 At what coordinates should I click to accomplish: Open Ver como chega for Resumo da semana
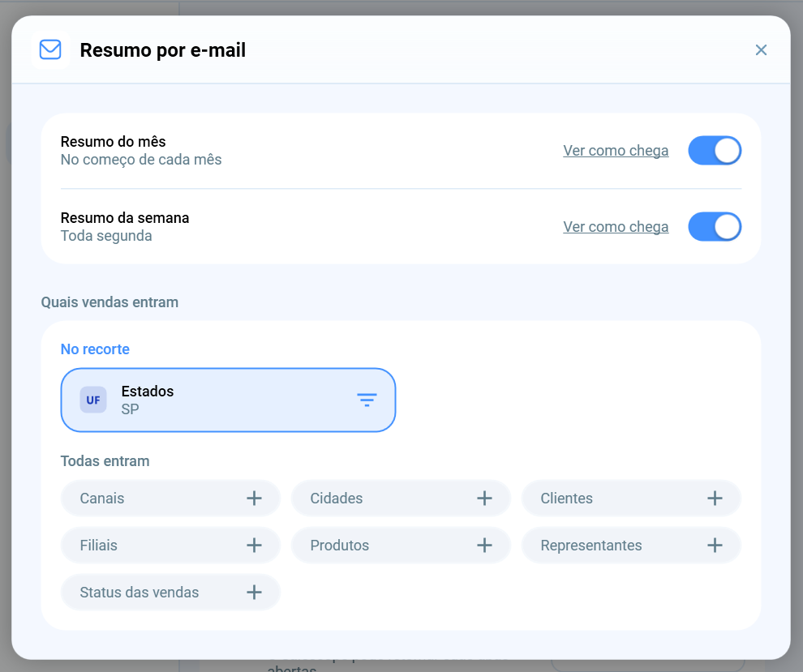click(616, 227)
